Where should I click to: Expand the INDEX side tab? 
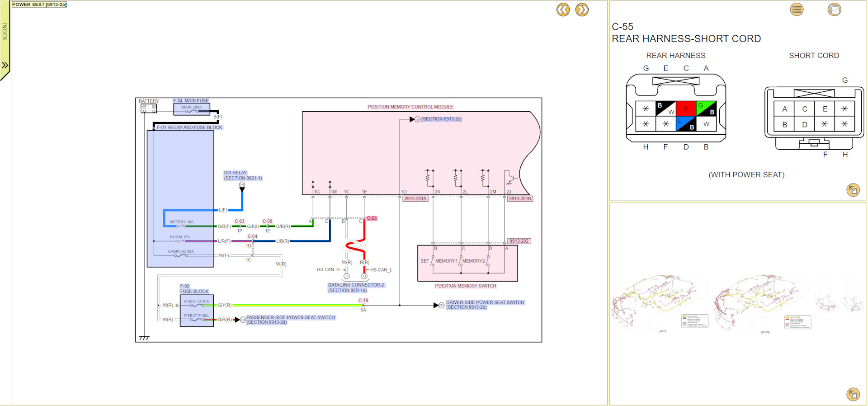click(x=5, y=41)
